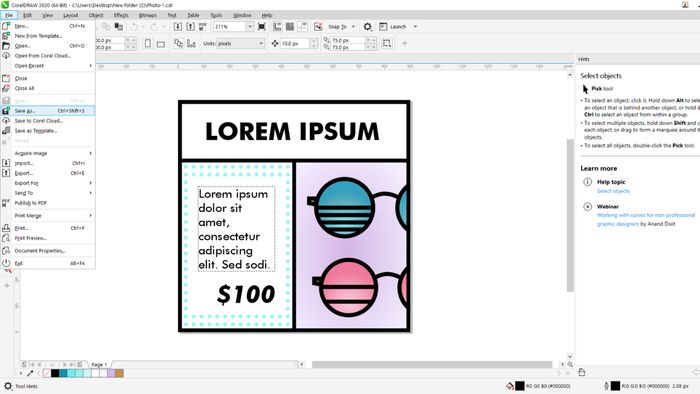Screen dimensions: 700x394
Task: Click the vertical scrollbar of the canvas
Action: [570, 216]
